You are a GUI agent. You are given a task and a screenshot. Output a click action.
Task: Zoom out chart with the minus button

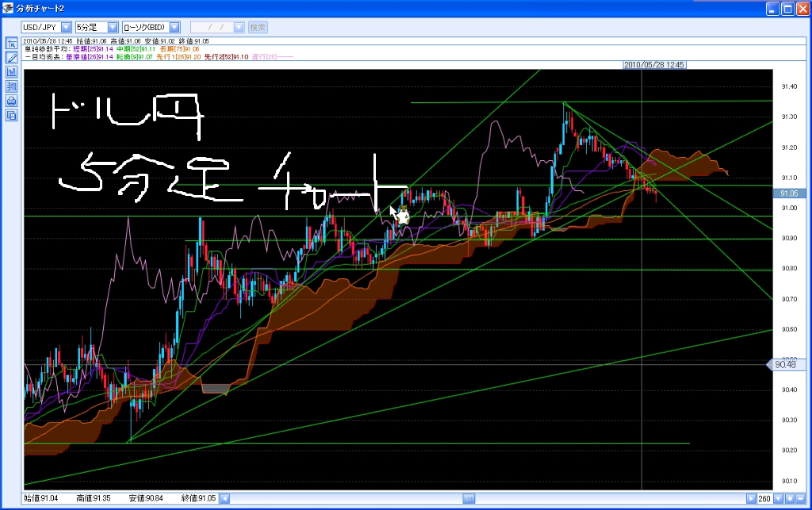801,499
